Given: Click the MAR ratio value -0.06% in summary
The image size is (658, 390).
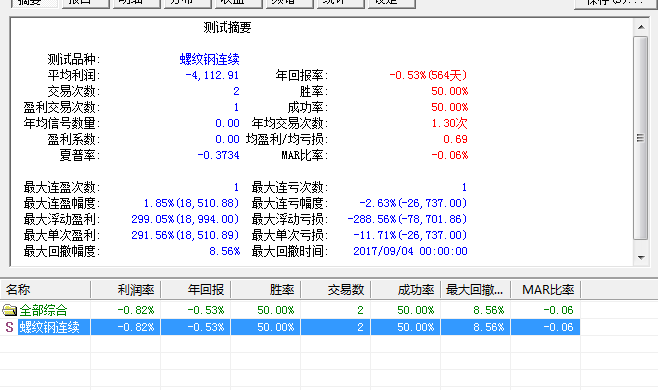Looking at the screenshot, I should (x=449, y=155).
